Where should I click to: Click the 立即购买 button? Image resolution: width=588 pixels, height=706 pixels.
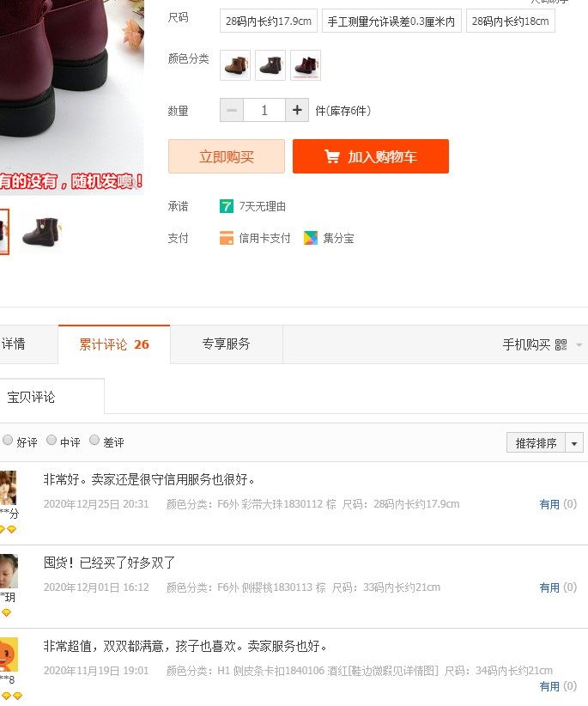coord(227,156)
